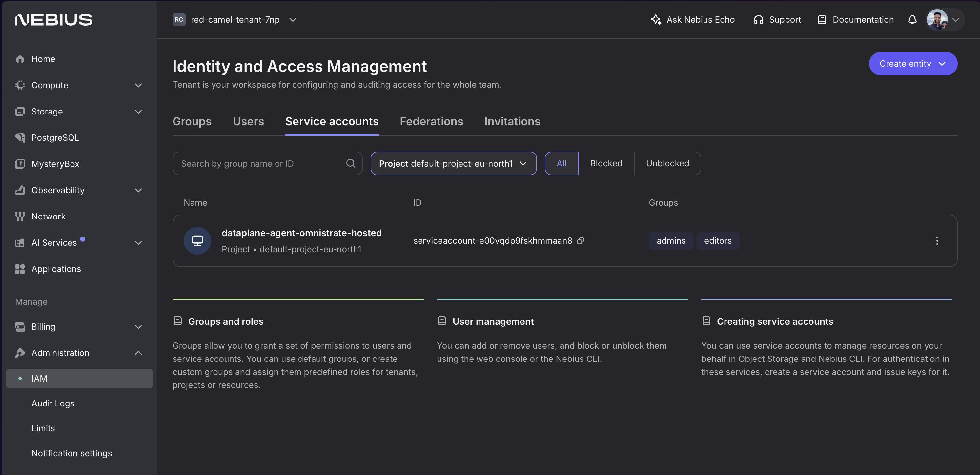
Task: Go to Network section
Action: (48, 216)
